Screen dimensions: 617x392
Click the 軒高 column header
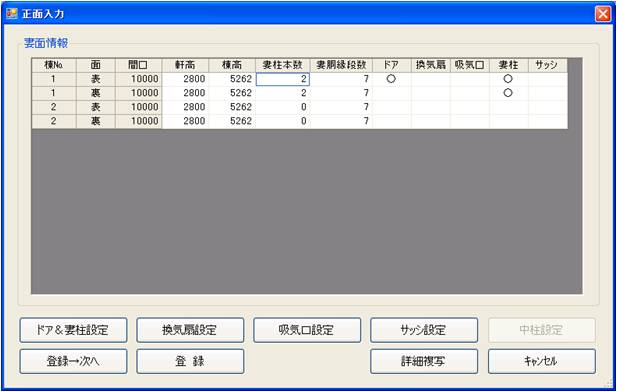click(x=185, y=65)
